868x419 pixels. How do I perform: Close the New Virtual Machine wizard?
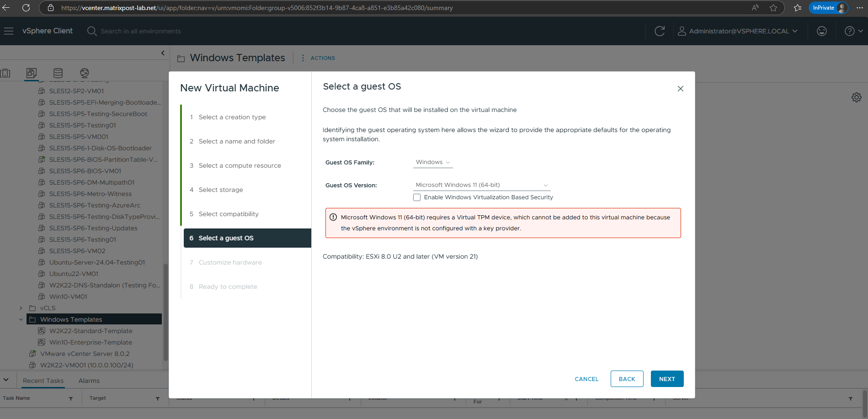click(x=681, y=89)
